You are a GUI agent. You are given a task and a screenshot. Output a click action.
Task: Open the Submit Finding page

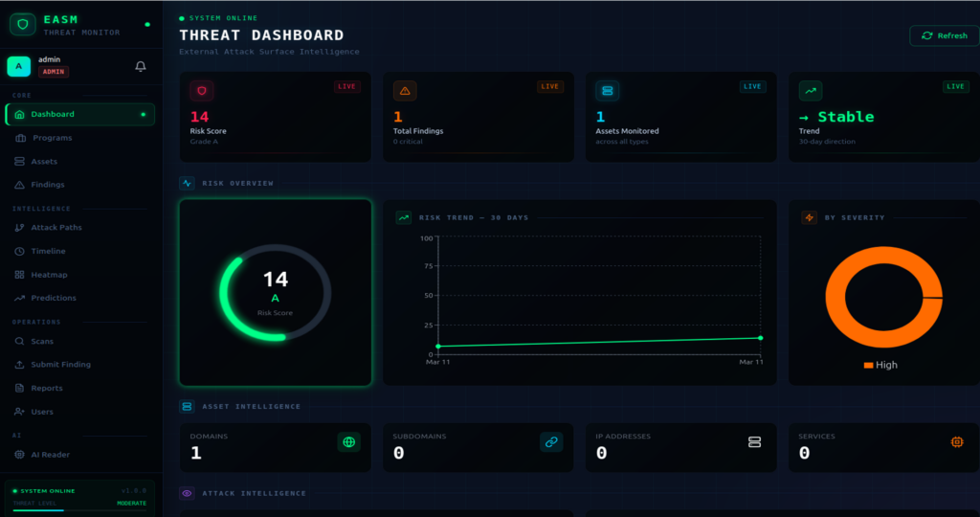(x=61, y=365)
